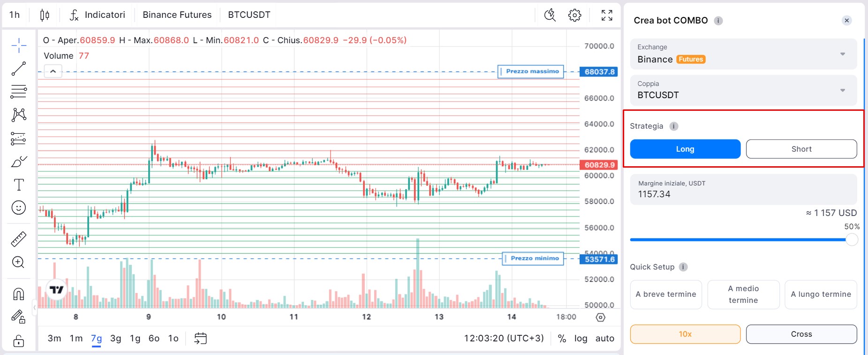Select the crosshair cursor tool

point(19,46)
